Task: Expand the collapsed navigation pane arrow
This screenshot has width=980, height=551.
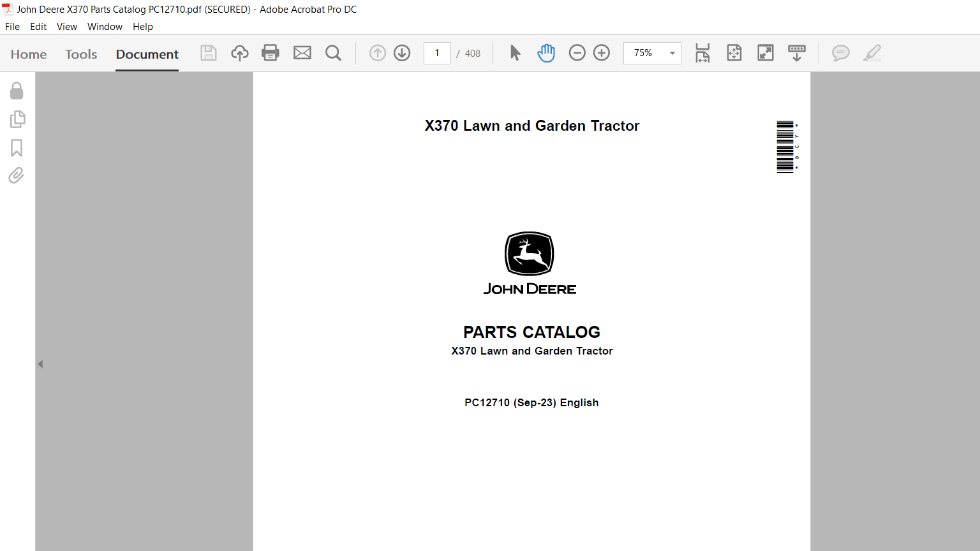Action: click(x=40, y=364)
